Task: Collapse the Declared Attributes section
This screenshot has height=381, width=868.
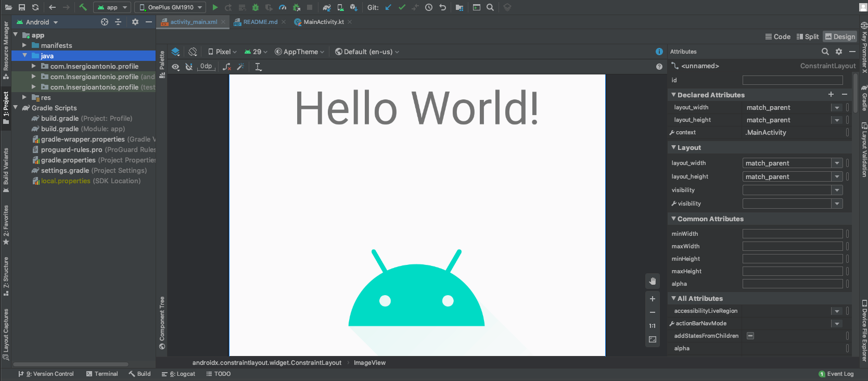Action: (x=673, y=95)
